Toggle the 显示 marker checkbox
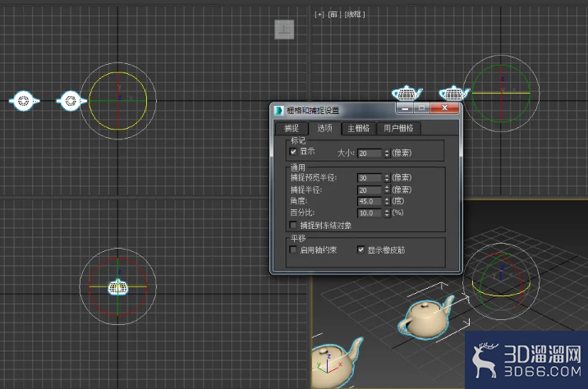The height and width of the screenshot is (389, 588). pos(293,152)
